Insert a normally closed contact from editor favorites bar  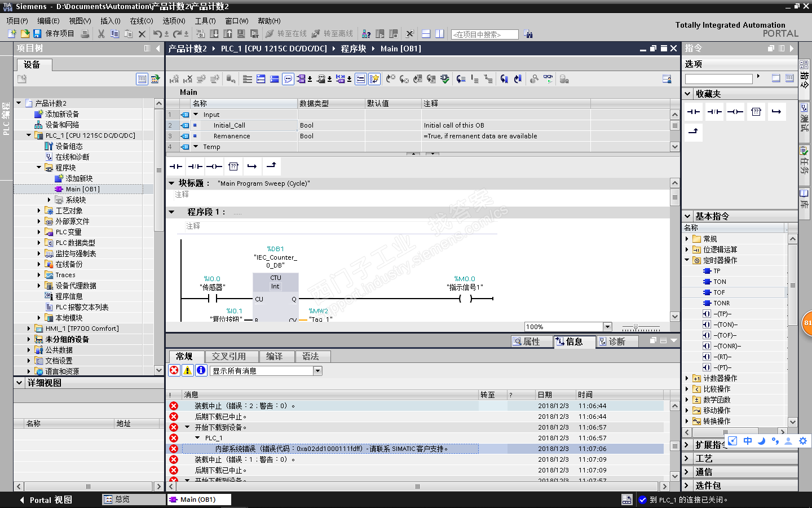[195, 167]
